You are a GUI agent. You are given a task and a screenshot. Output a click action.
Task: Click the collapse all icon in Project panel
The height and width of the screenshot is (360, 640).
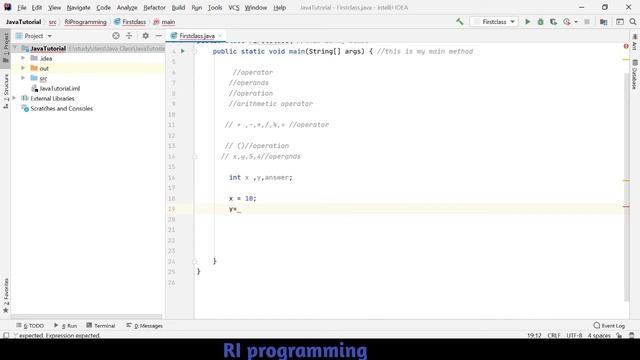click(x=129, y=36)
